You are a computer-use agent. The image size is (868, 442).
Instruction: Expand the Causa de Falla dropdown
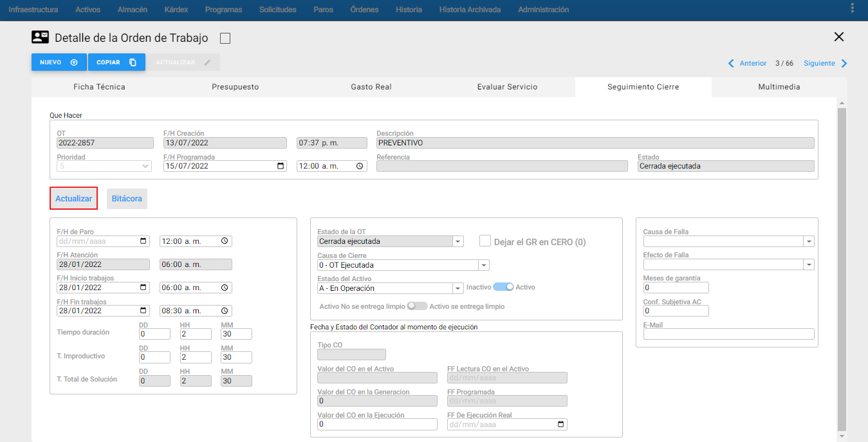click(x=809, y=241)
